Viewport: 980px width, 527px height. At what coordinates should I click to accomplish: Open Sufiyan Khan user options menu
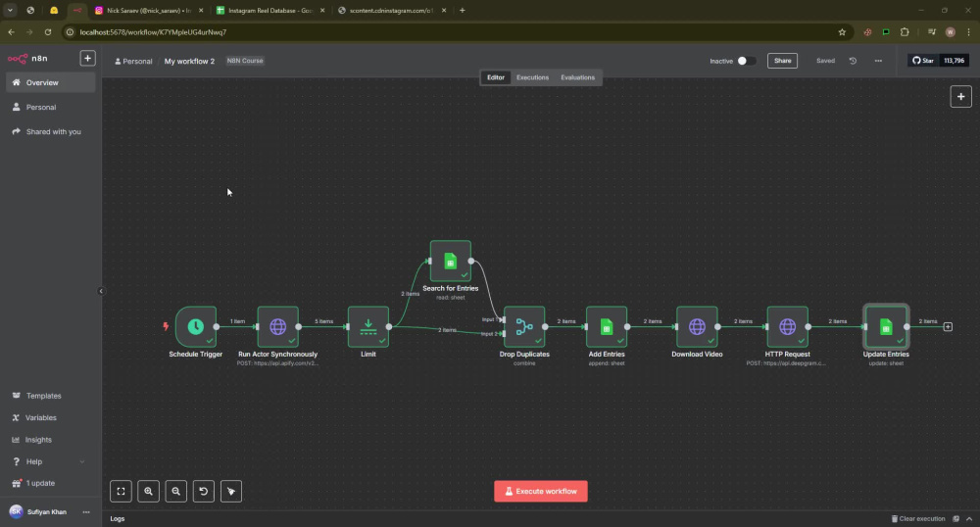tap(86, 512)
